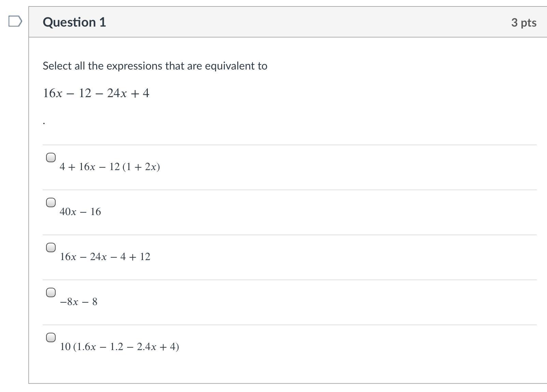547x392 pixels.
Task: Mark the −8x − 8 checkbox
Action: tap(51, 292)
